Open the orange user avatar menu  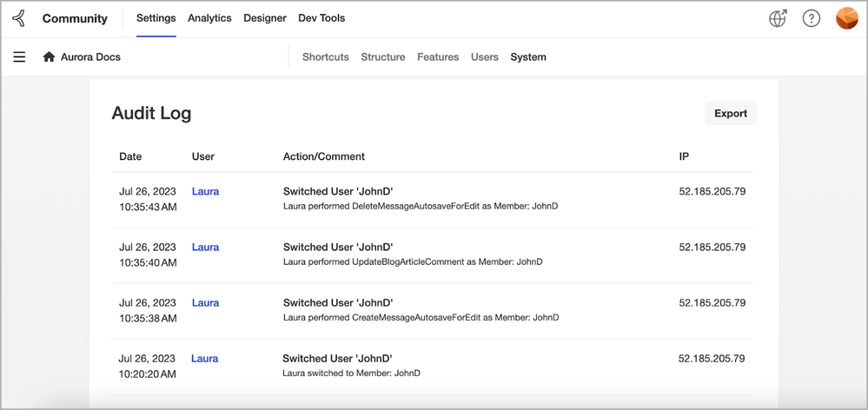coord(846,18)
